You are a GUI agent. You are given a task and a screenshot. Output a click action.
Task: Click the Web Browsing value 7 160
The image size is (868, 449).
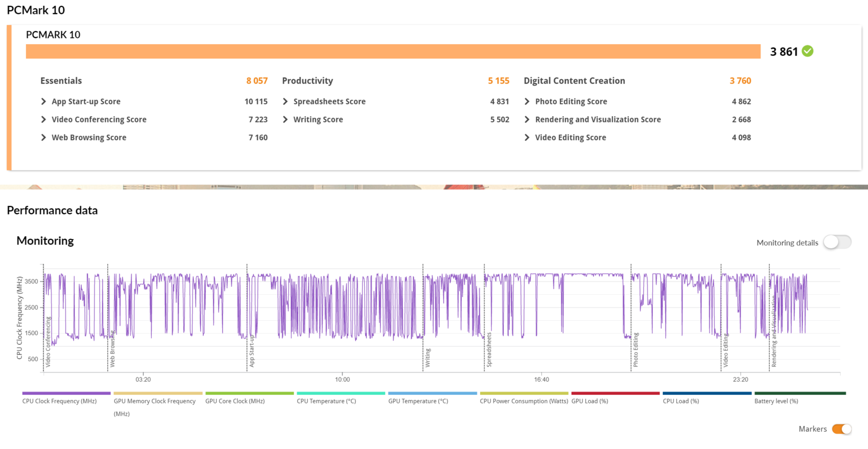pos(258,137)
